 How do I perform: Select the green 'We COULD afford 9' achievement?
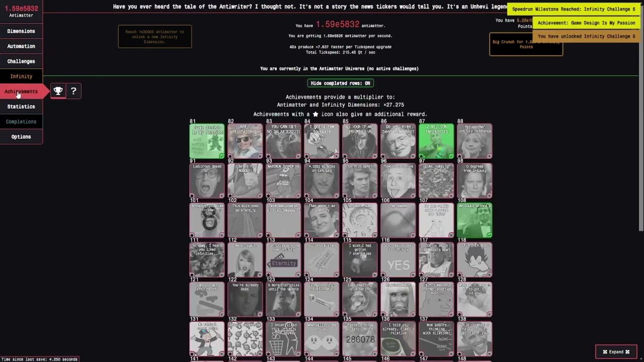474,221
